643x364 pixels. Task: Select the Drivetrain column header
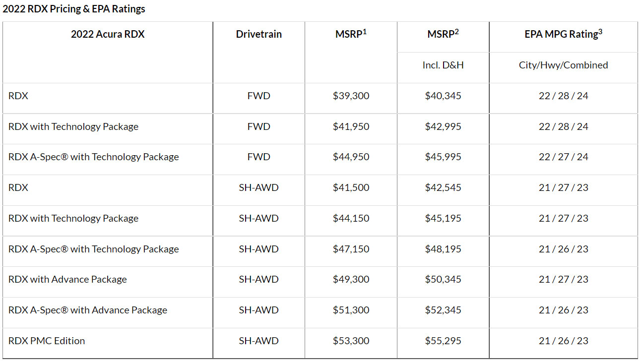click(x=258, y=34)
